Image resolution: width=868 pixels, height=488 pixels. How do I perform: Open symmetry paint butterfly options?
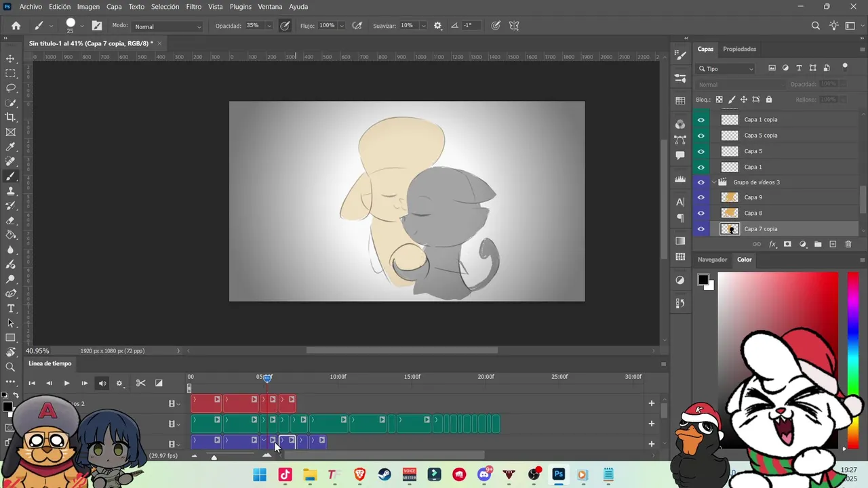[514, 26]
